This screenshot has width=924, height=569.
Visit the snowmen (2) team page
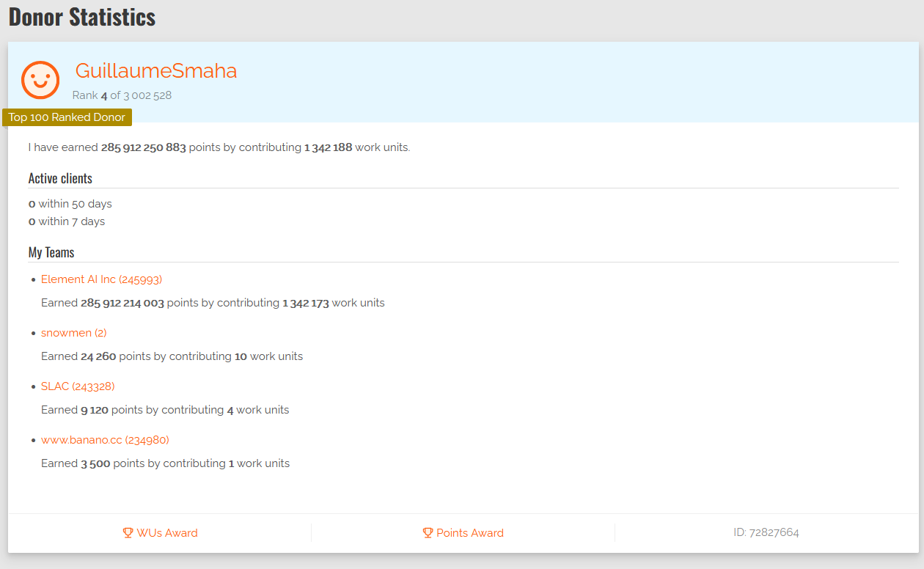pos(73,333)
